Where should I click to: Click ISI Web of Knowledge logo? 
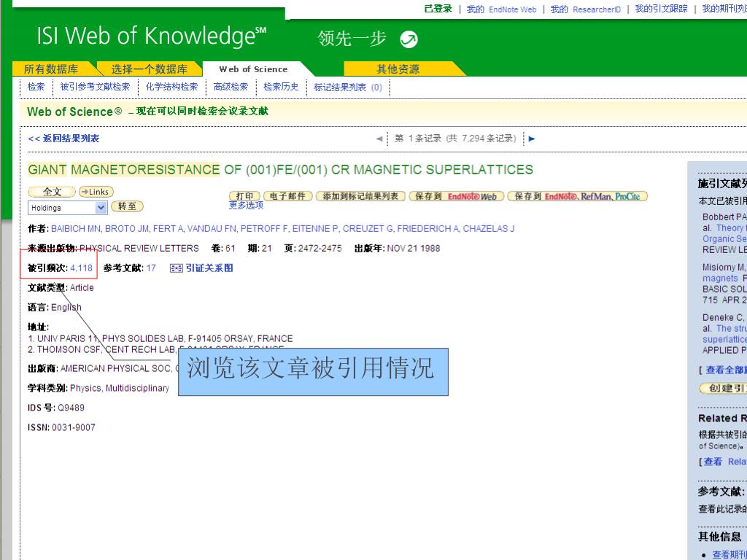[x=152, y=36]
